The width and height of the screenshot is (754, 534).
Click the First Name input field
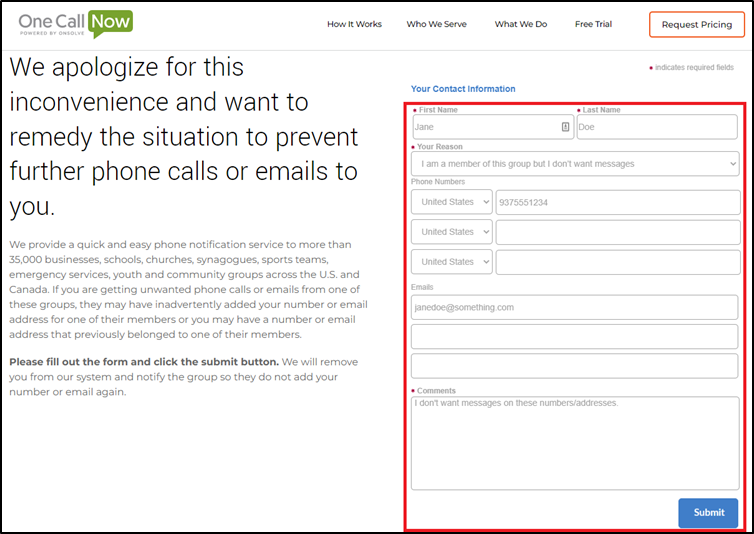click(485, 127)
